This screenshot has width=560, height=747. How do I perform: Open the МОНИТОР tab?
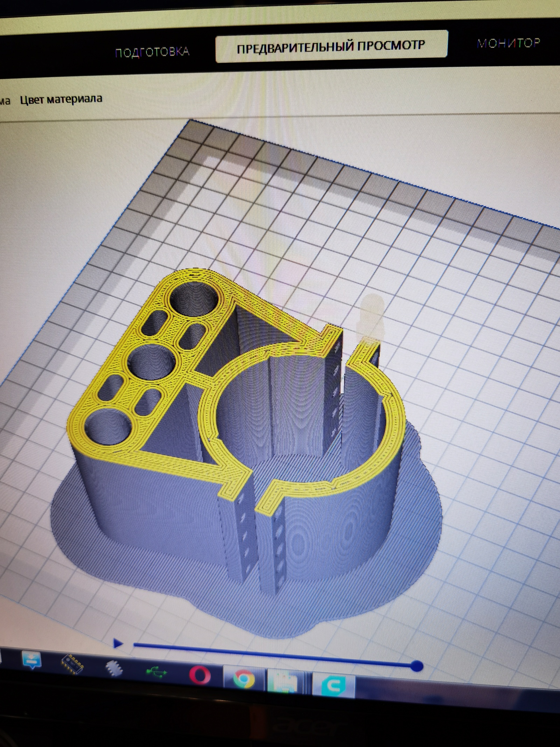click(x=509, y=43)
